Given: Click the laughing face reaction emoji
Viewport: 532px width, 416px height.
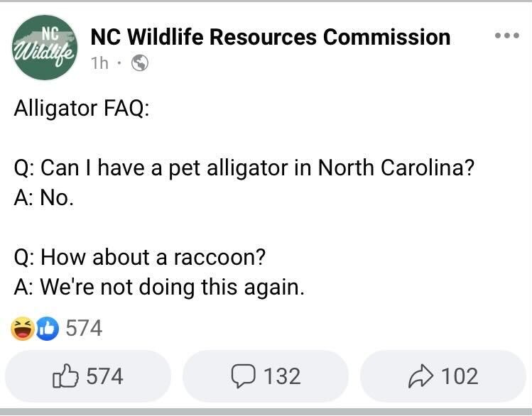Looking at the screenshot, I should point(22,328).
